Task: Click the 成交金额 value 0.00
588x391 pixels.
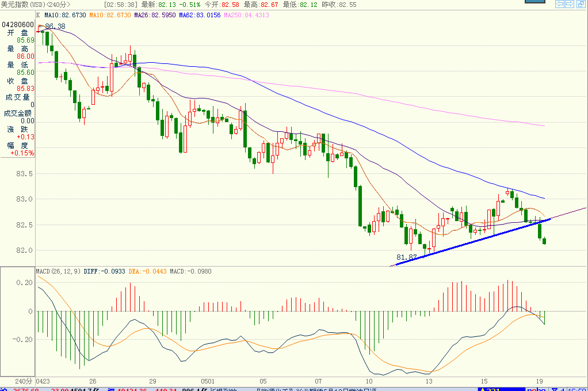Action: (x=28, y=121)
